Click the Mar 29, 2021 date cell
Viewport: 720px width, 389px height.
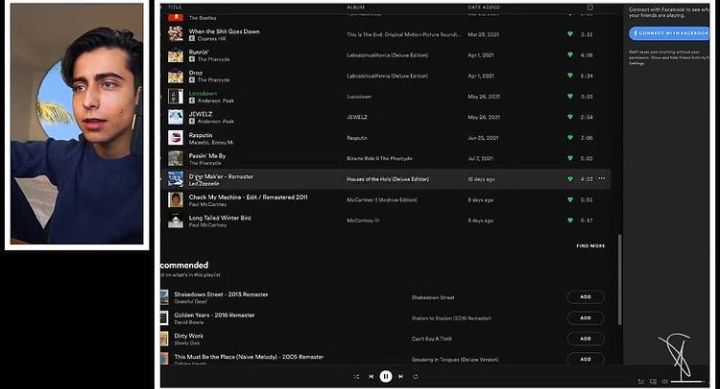pos(483,34)
